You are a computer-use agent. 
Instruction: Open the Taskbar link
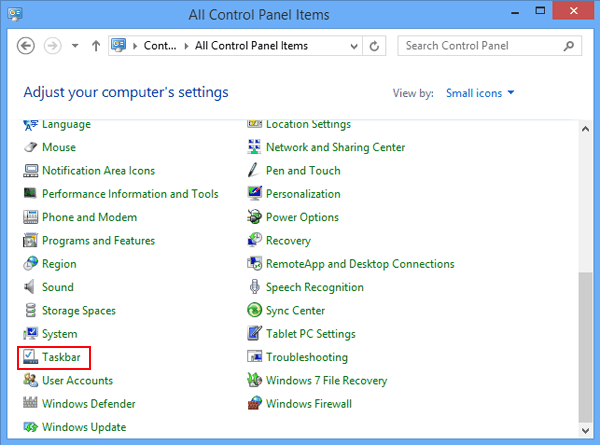tap(61, 357)
